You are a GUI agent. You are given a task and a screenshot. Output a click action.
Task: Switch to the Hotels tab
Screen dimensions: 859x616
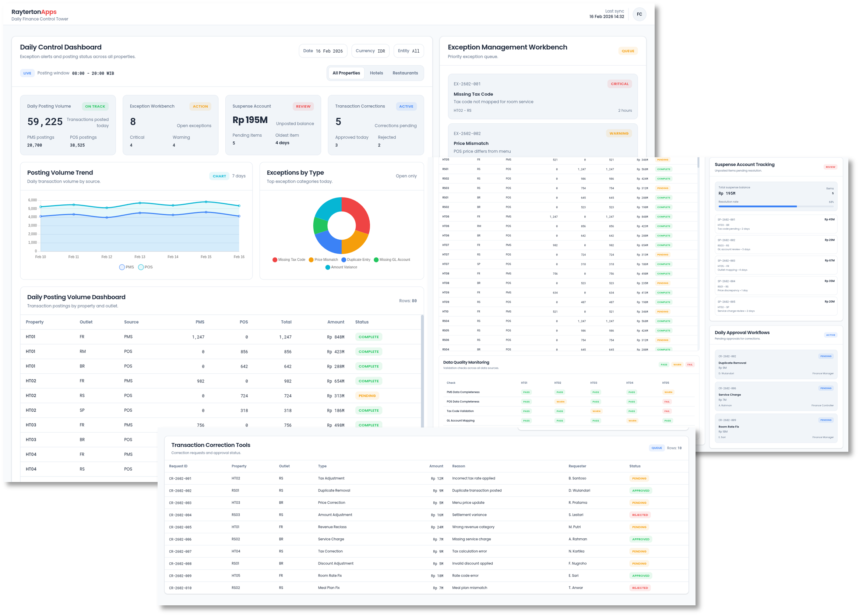(x=376, y=73)
